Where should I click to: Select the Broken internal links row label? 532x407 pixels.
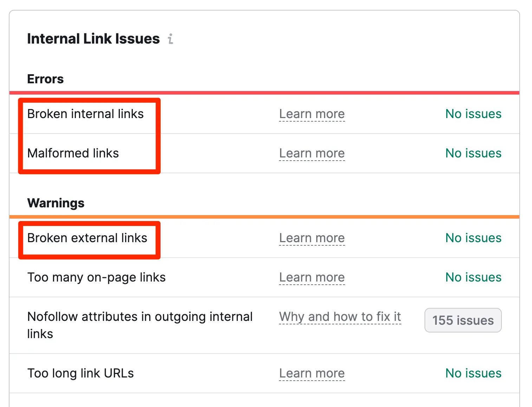pos(85,114)
